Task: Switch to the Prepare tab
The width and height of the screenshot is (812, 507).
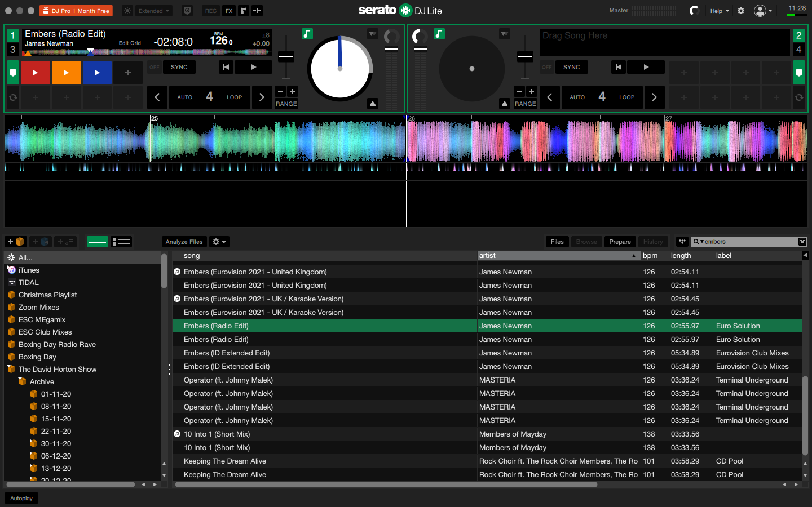Action: tap(620, 241)
